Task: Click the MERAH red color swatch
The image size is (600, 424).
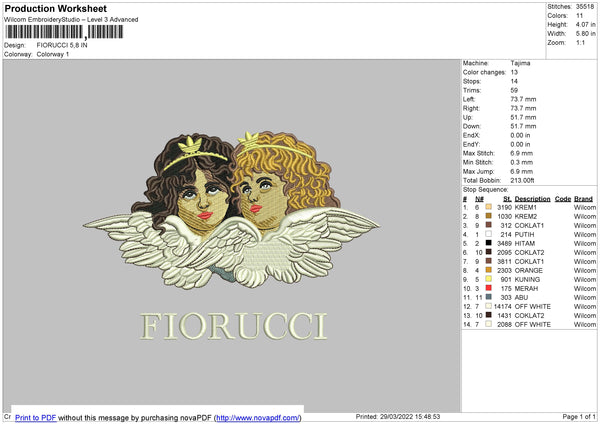Action: (488, 288)
